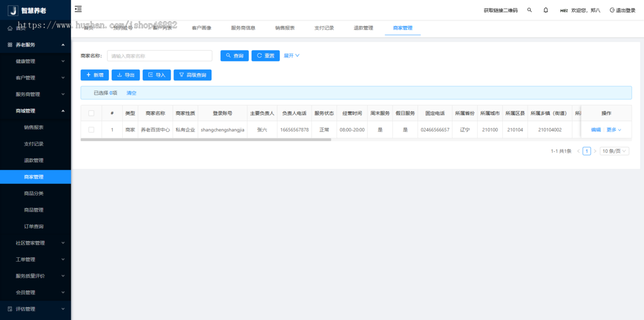Expand the 服务质量评价 submenu
This screenshot has height=320, width=644.
coord(35,276)
